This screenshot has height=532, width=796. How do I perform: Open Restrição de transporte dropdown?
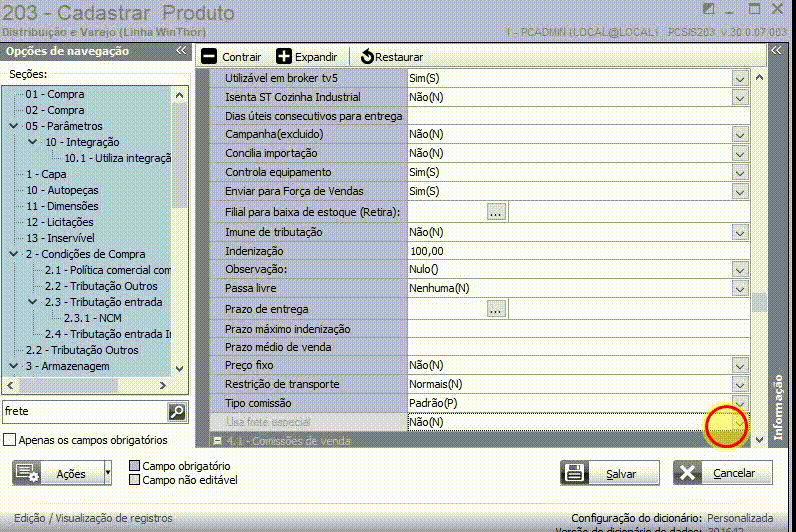point(740,384)
